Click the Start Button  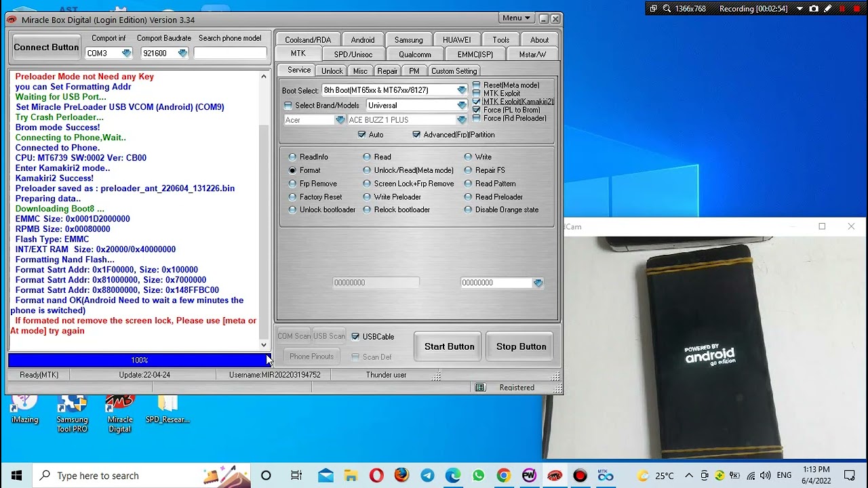[x=449, y=346]
